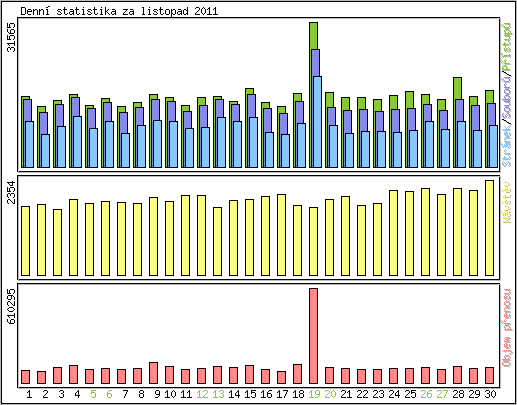This screenshot has width=517, height=405.
Task: Click day label '7' on the axis
Action: (x=125, y=394)
